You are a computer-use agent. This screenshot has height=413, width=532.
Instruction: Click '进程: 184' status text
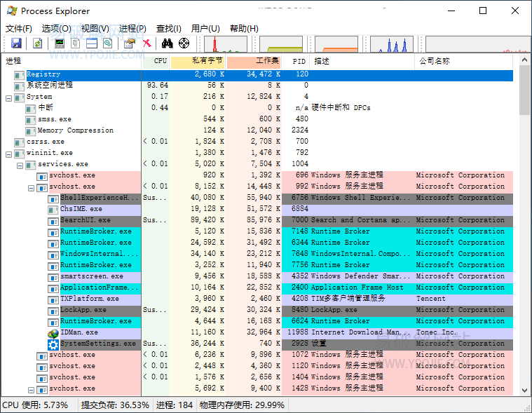pyautogui.click(x=175, y=405)
